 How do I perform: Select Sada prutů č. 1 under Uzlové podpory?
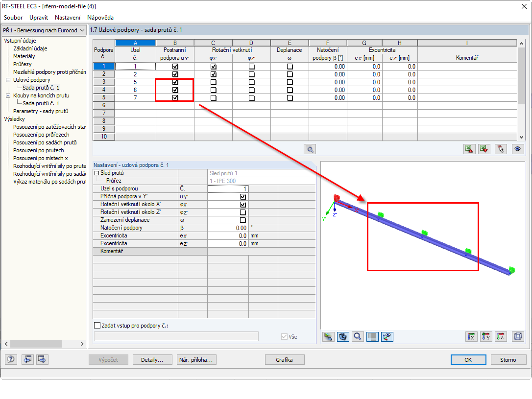coord(41,88)
